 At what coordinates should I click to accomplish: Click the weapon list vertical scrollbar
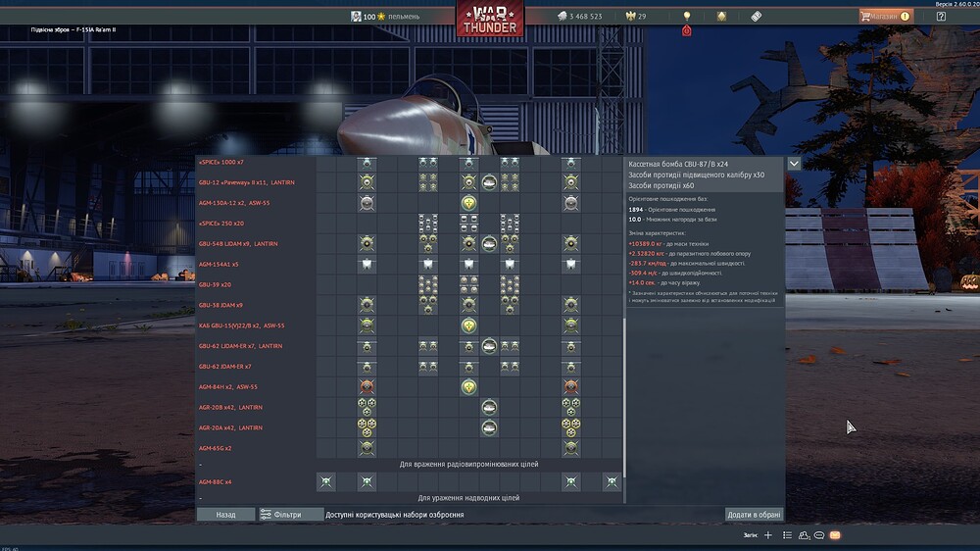tap(623, 396)
